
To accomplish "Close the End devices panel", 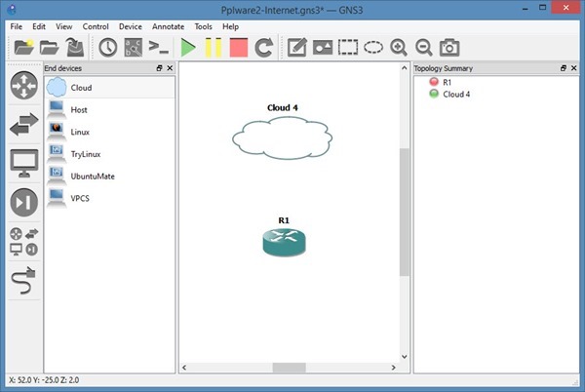I will [170, 68].
